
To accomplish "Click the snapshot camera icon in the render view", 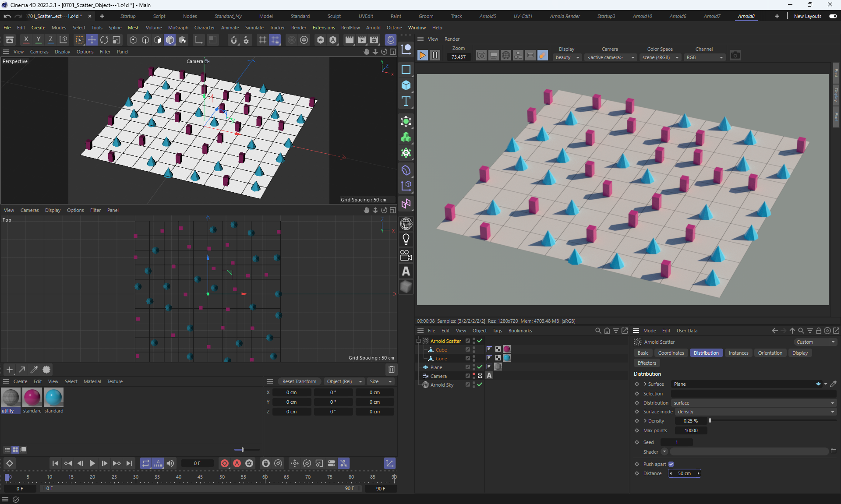I will pos(735,56).
